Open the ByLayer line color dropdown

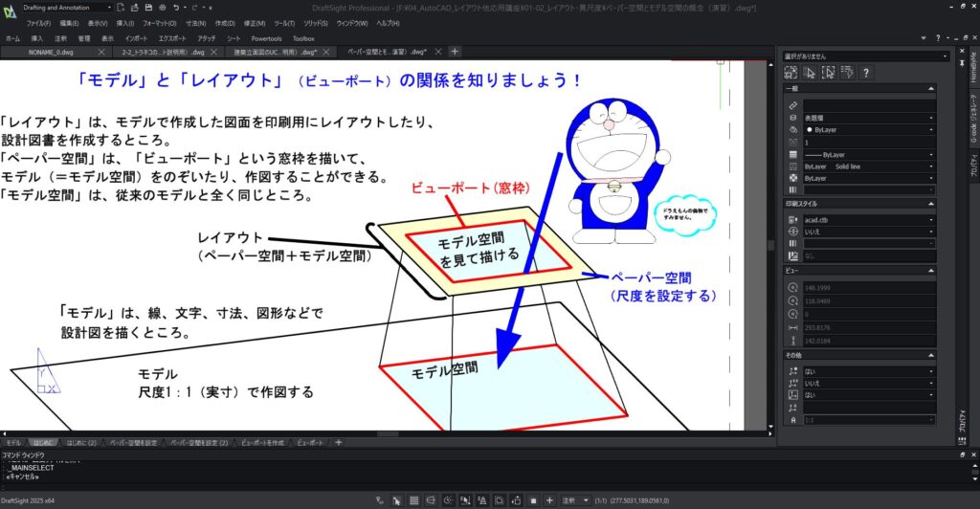click(869, 130)
